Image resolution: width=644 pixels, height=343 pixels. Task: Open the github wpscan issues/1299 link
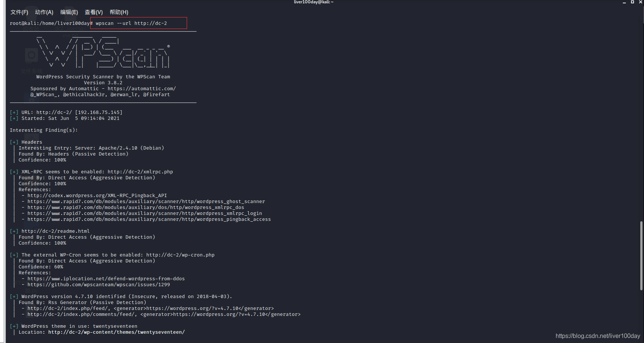(x=99, y=284)
